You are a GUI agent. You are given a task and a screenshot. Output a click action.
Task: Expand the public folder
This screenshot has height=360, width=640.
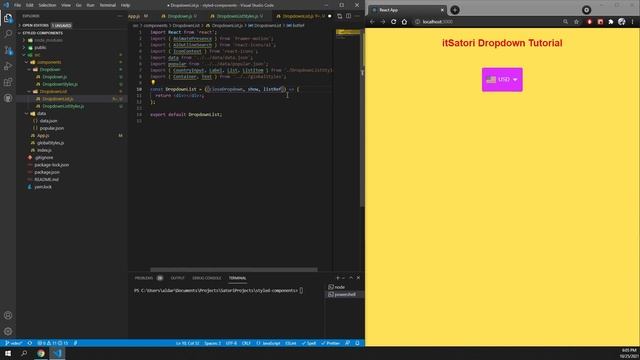pos(40,47)
